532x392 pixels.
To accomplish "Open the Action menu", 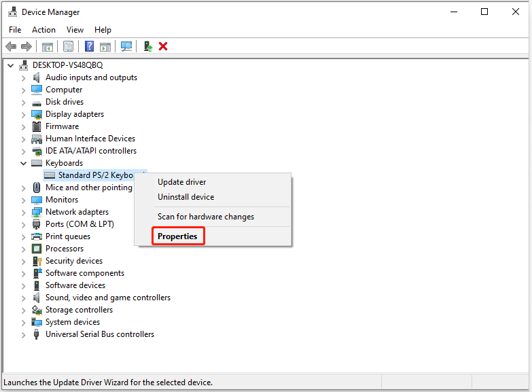I will coord(43,30).
